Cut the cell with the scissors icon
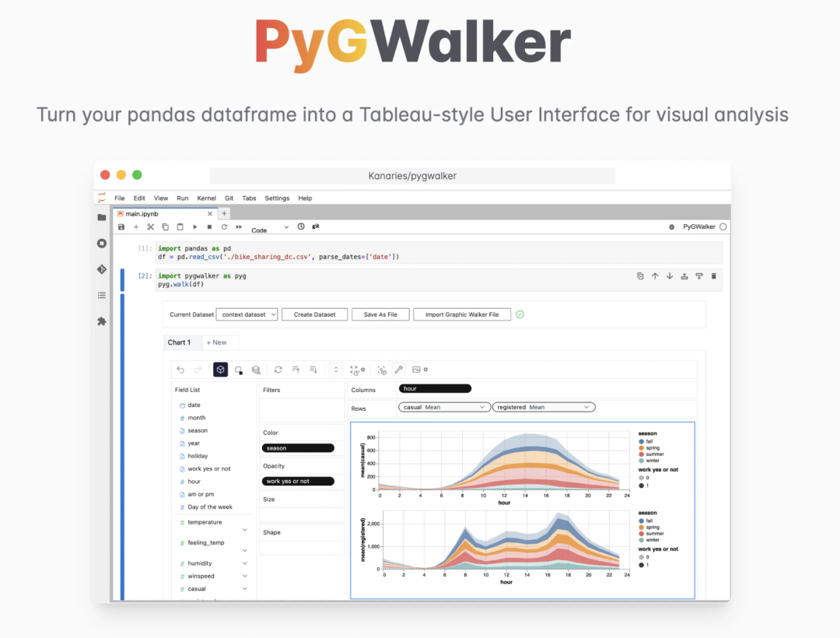Image resolution: width=840 pixels, height=638 pixels. 151,227
